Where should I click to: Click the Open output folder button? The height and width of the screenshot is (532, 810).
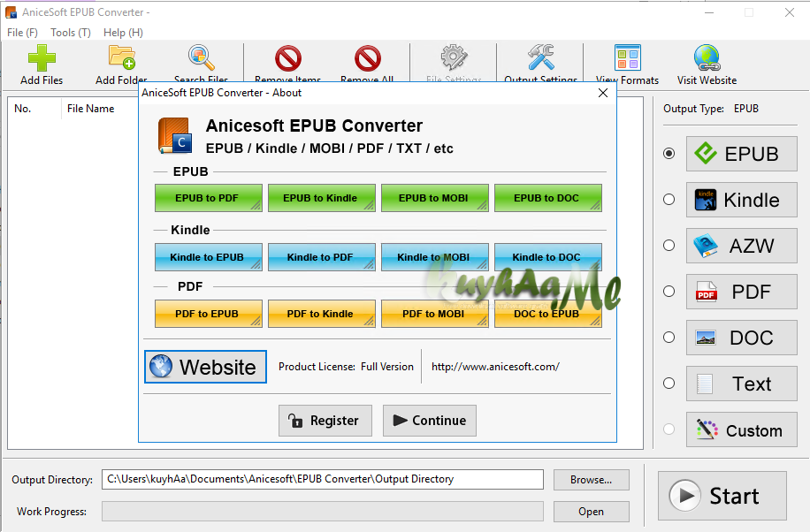591,512
